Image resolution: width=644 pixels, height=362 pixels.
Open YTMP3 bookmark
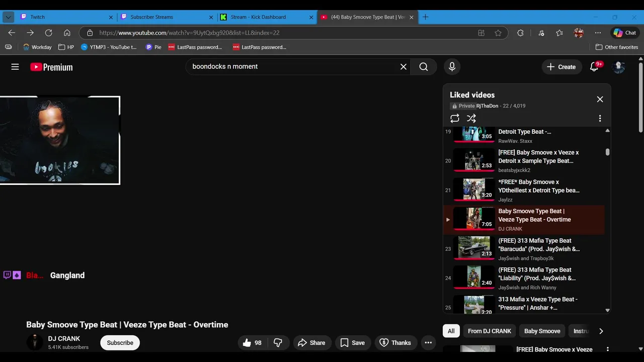pyautogui.click(x=109, y=47)
